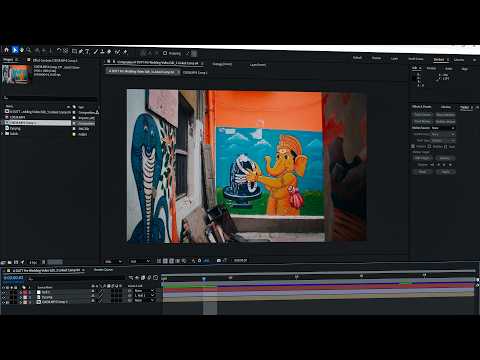Open Current Track dropdown in Tracker
Screen dimensions: 480x360
click(443, 134)
